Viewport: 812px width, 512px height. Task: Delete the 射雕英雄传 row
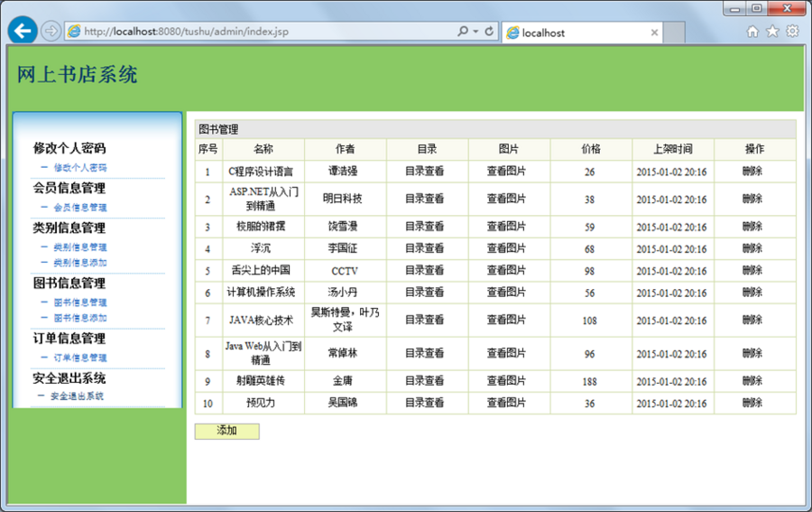pos(752,380)
